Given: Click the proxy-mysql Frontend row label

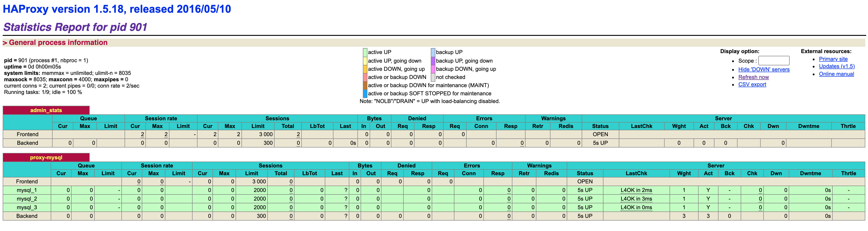Looking at the screenshot, I should [27, 182].
